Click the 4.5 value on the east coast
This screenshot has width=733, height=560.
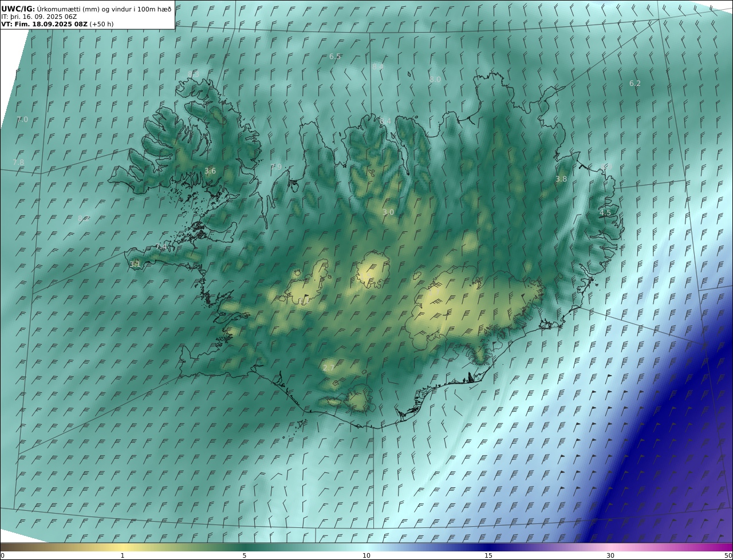click(605, 212)
